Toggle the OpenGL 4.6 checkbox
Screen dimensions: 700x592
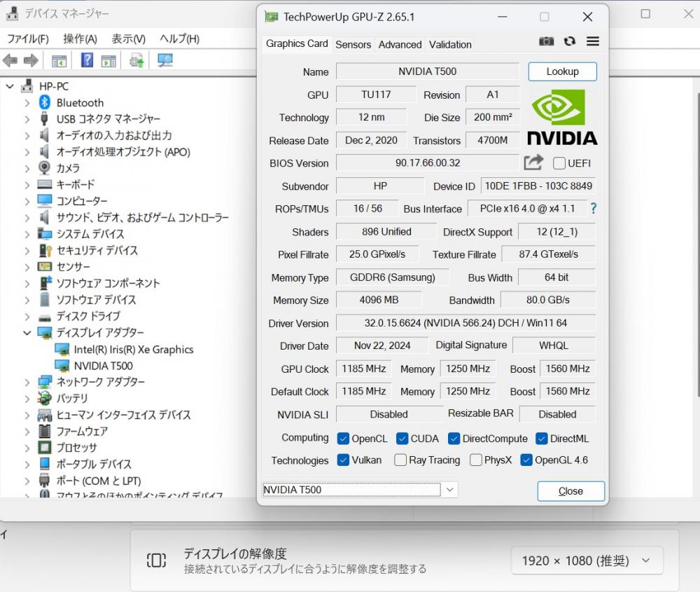[x=526, y=460]
